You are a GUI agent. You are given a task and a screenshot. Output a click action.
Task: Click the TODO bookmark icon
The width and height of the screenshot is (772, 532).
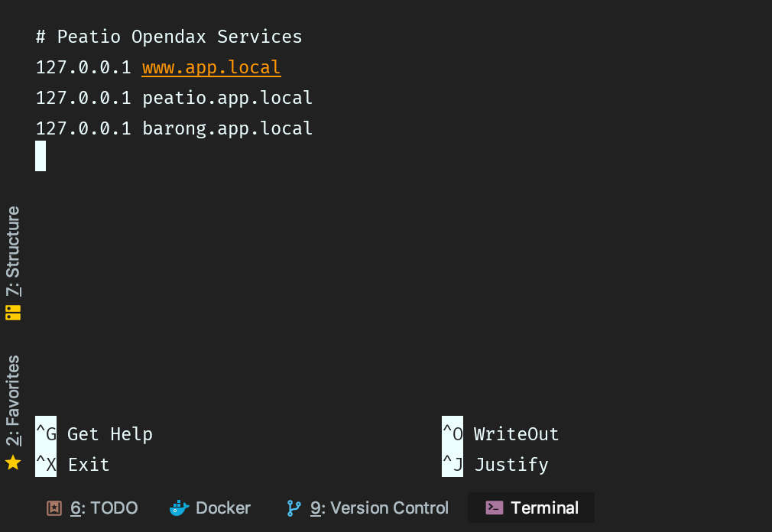coord(54,508)
